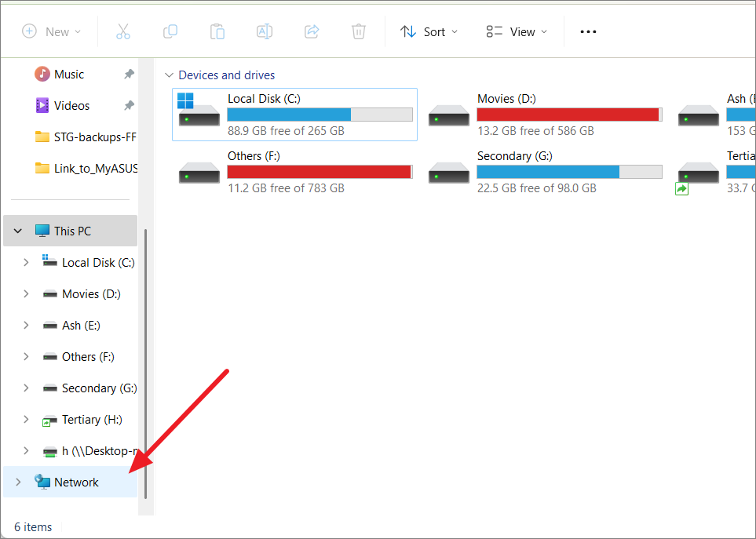Expand Movies (D:) in the sidebar tree
756x539 pixels.
pos(26,293)
